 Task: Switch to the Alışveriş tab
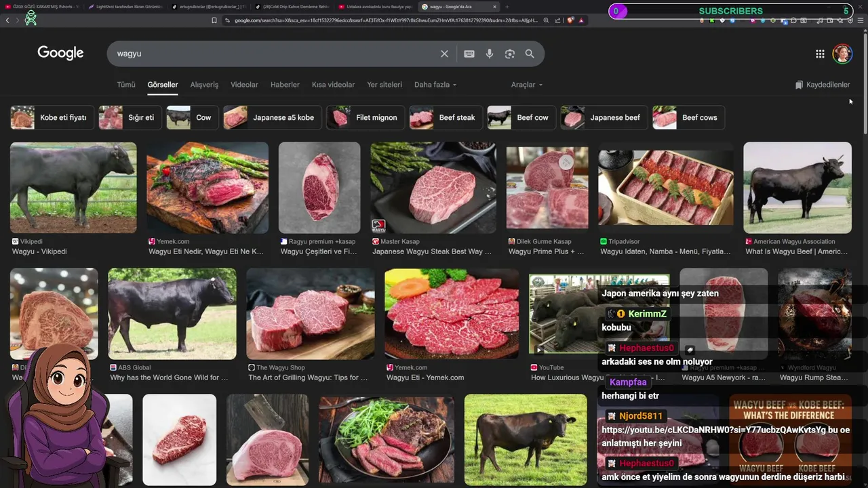click(x=204, y=85)
